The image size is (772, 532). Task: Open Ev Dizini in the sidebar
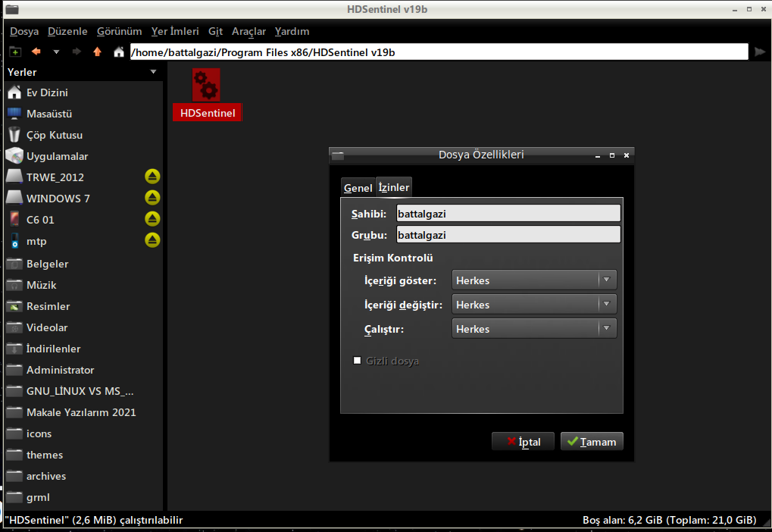click(x=83, y=92)
